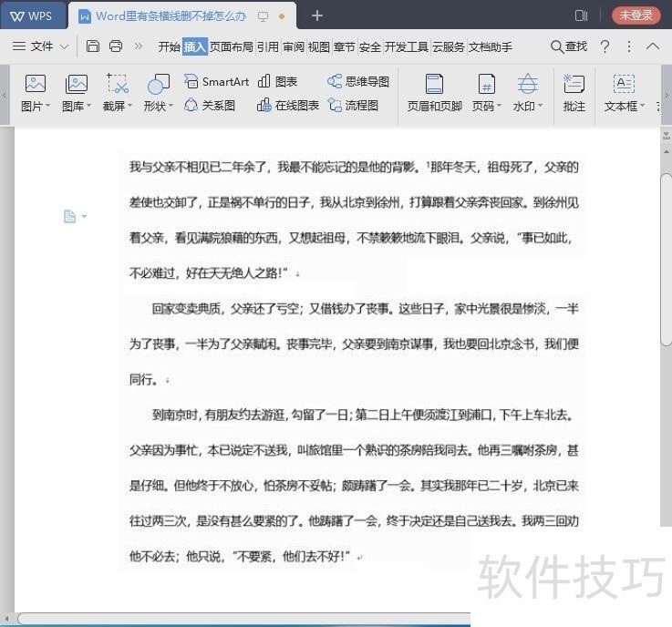This screenshot has width=672, height=627.
Task: Click the horizontal scrollbar at the bottom
Action: click(244, 619)
